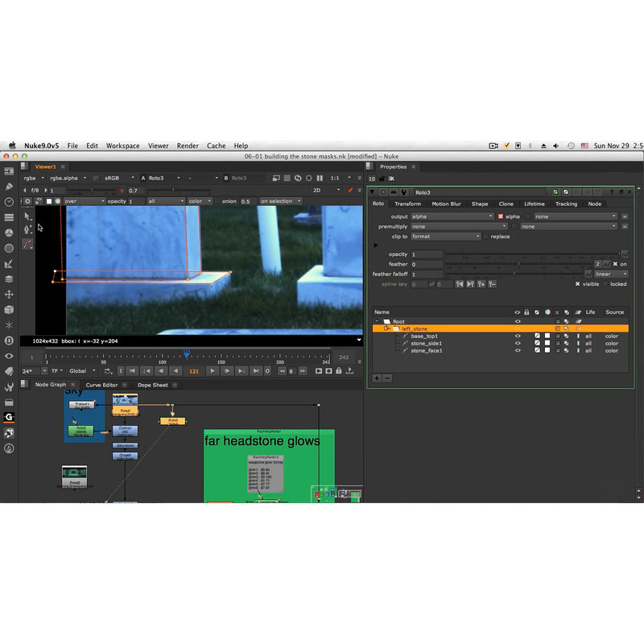644x644 pixels.
Task: Add a new layer with plus button
Action: point(377,378)
